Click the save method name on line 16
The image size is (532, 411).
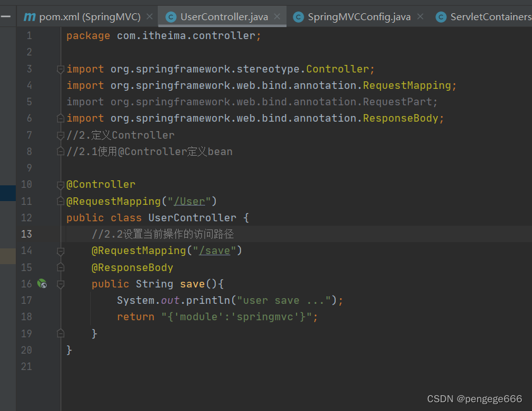[x=192, y=284]
